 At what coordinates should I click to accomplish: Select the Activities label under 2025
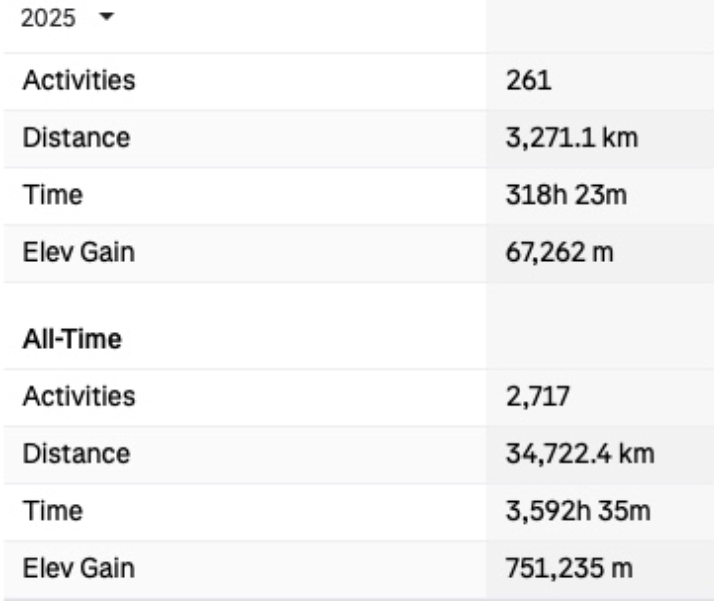(79, 80)
